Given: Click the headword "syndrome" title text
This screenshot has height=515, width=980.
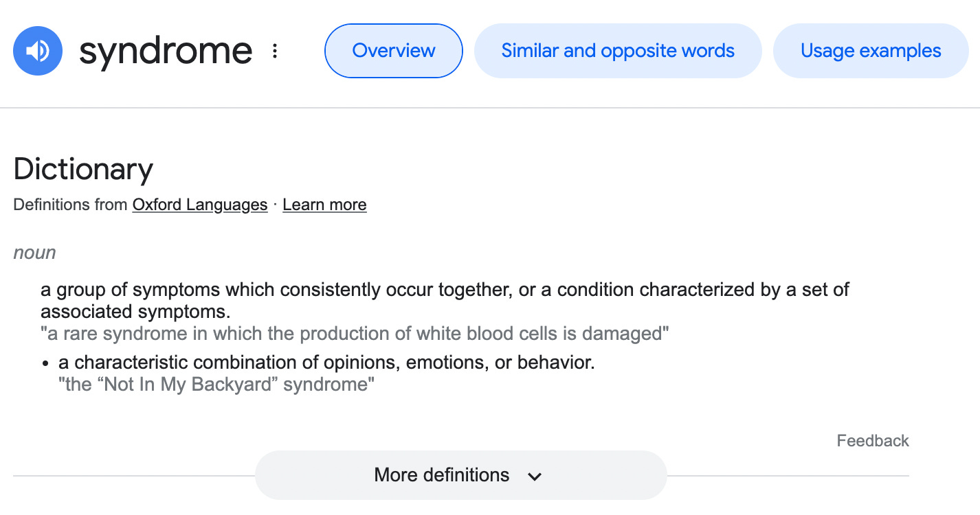Looking at the screenshot, I should [166, 51].
